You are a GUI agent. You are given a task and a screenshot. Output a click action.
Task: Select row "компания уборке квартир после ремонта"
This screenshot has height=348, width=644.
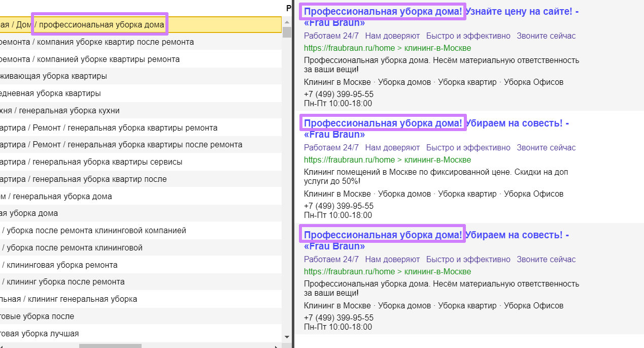coord(141,42)
